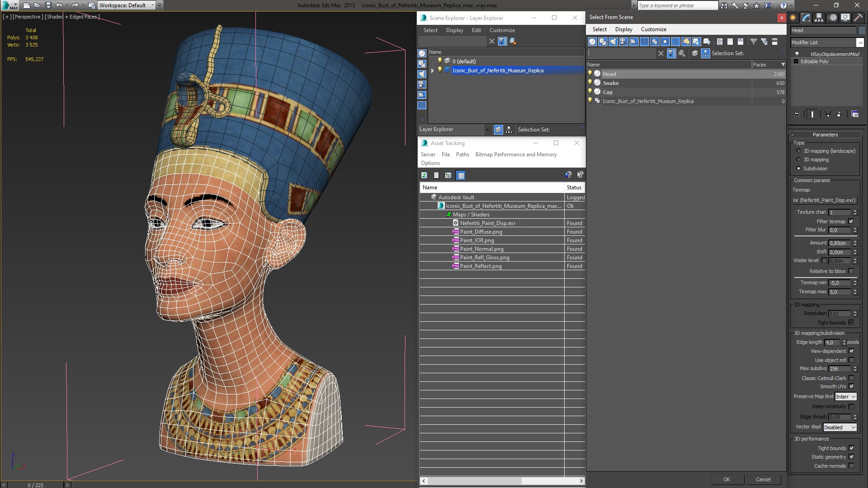Toggle Display Cameras filter in Select From Scene
Image resolution: width=868 pixels, height=488 pixels.
623,42
